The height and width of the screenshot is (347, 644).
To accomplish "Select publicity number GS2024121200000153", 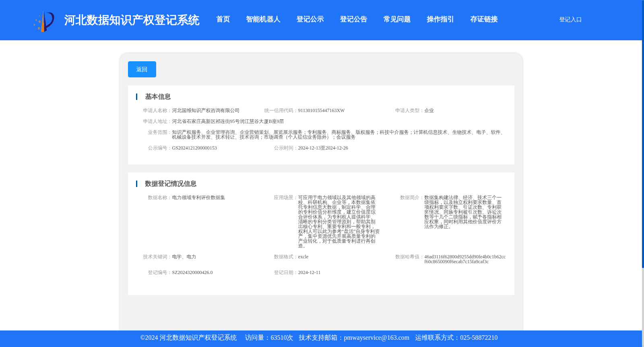I will (x=194, y=148).
